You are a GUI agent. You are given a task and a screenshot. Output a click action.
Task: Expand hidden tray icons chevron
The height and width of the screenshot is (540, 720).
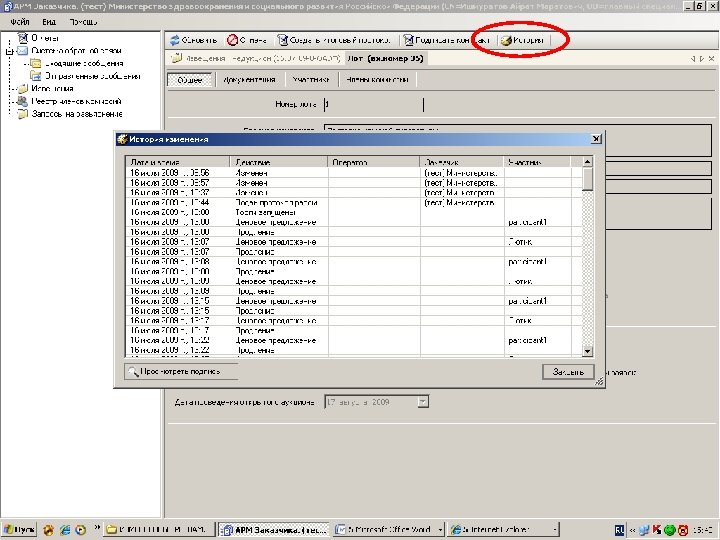point(632,530)
